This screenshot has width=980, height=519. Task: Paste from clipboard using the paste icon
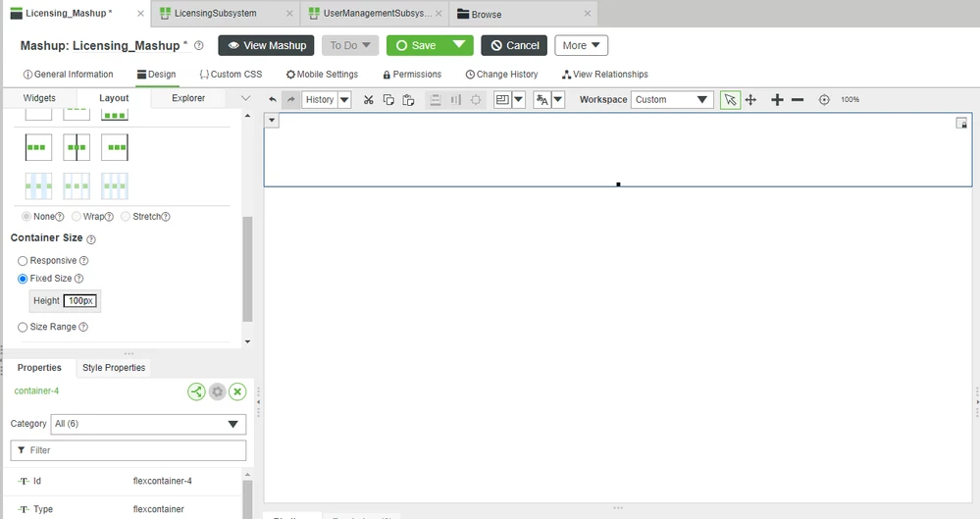(408, 99)
